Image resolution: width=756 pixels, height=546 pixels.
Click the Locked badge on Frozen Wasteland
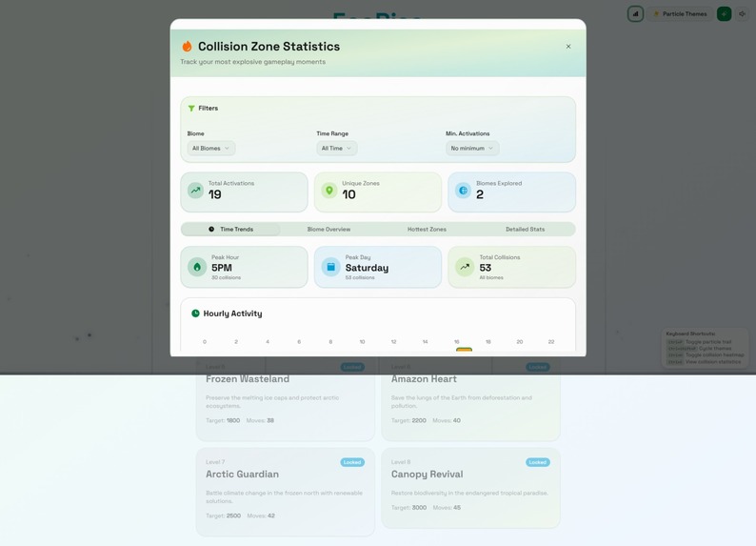tap(352, 367)
